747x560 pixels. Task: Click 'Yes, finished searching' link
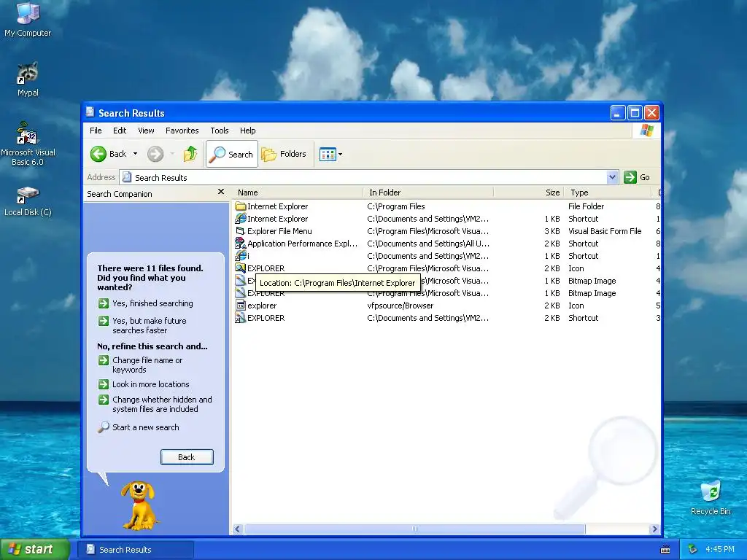pyautogui.click(x=152, y=303)
